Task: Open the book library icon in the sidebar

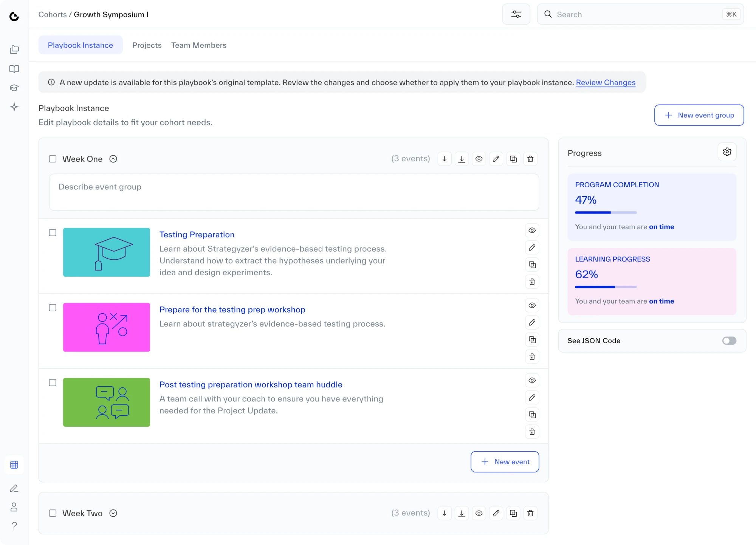Action: [x=14, y=69]
